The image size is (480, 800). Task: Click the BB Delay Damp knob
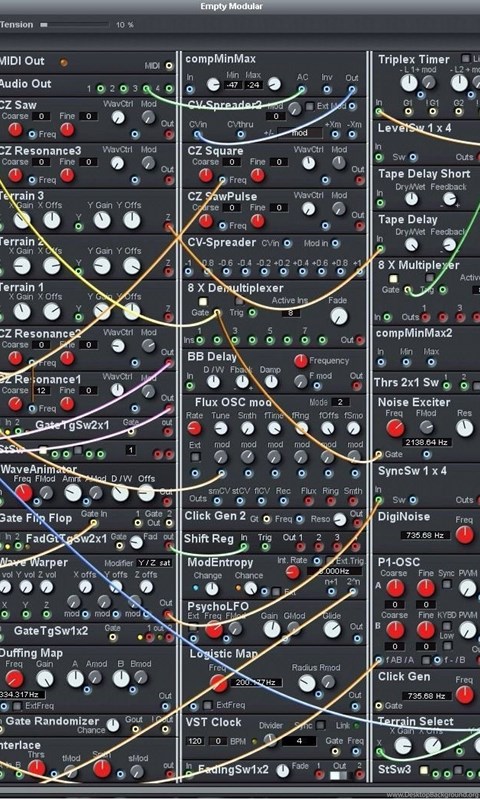(271, 381)
